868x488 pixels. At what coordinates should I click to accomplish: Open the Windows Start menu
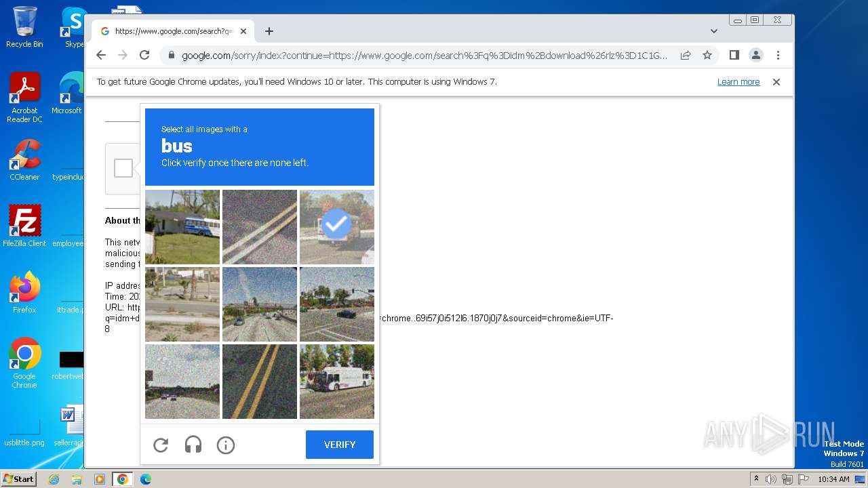[18, 479]
